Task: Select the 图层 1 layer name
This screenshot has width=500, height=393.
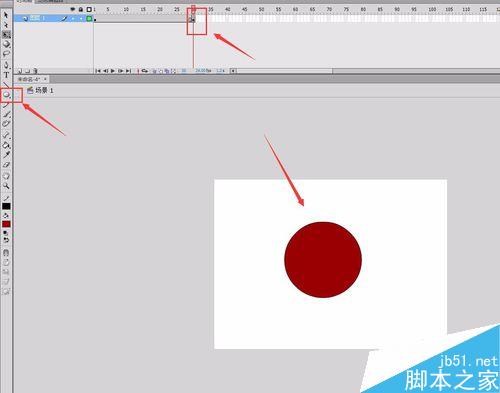Action: click(x=37, y=18)
